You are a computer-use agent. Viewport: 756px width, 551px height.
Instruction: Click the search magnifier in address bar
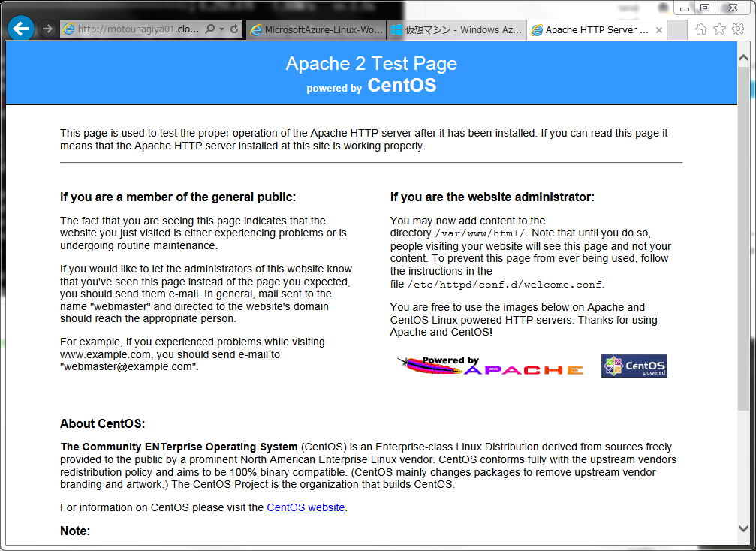[209, 29]
